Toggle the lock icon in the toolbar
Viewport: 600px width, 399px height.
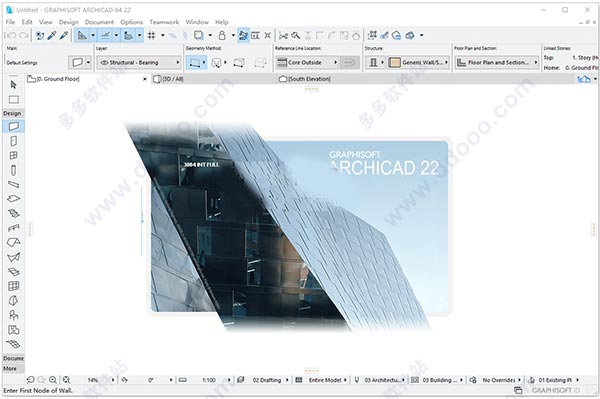pos(222,36)
